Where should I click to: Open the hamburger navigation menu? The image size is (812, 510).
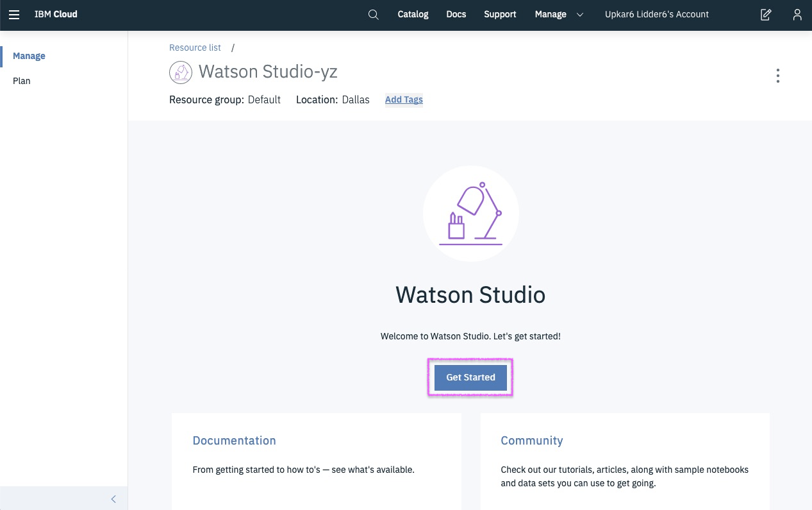point(14,14)
